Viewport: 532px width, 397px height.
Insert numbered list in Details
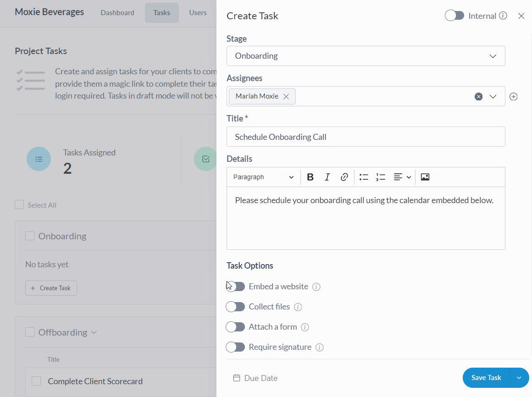381,177
